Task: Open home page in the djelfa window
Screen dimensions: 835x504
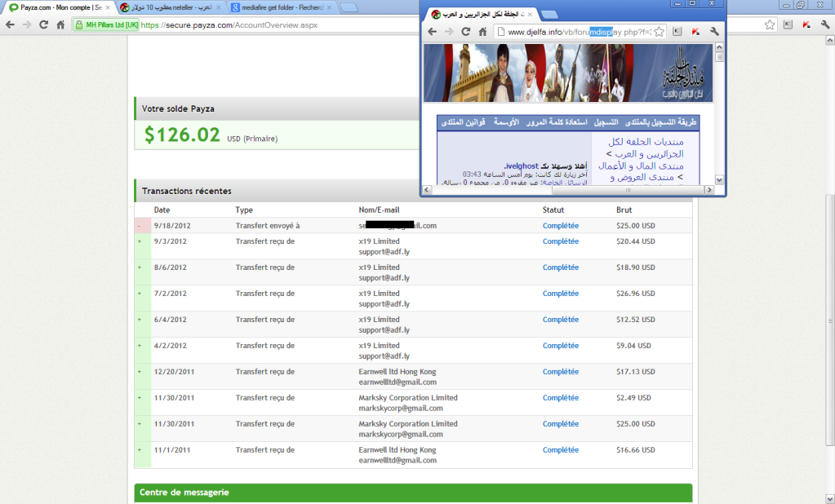Action: click(482, 32)
